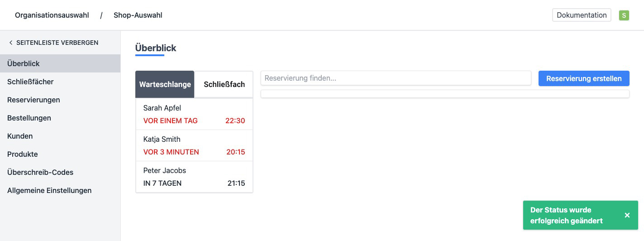This screenshot has height=241, width=644.
Task: Select Peter Jacobs' reservation entry
Action: tap(194, 177)
